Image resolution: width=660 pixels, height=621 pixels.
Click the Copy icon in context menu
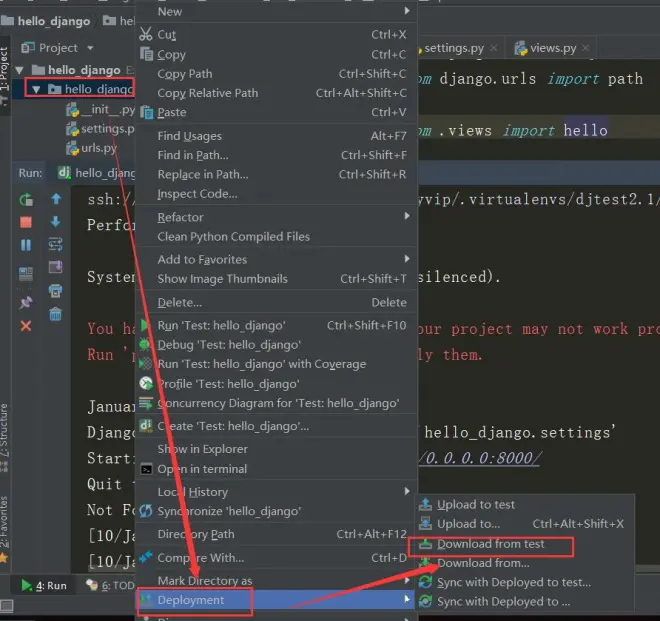point(146,54)
